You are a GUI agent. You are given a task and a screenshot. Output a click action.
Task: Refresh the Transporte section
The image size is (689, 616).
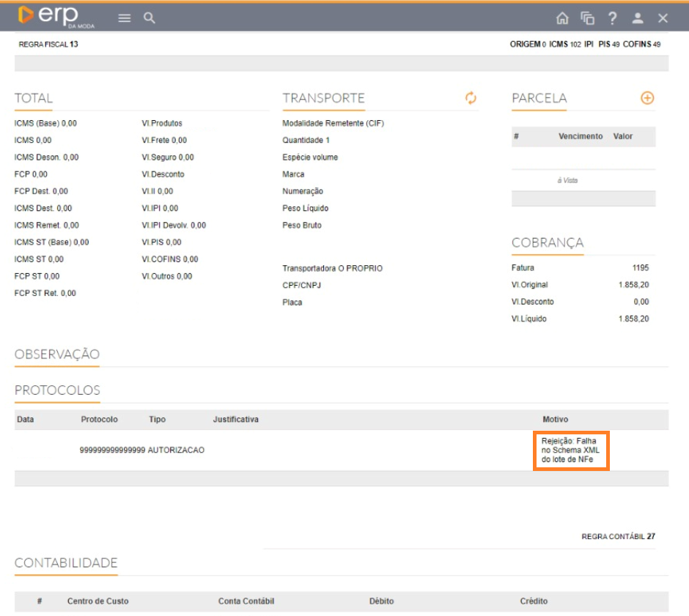tap(471, 98)
